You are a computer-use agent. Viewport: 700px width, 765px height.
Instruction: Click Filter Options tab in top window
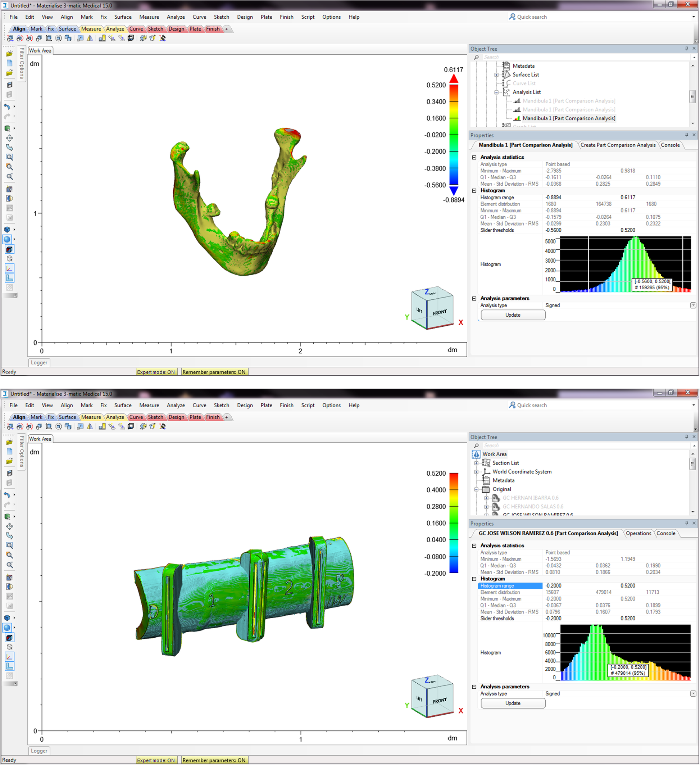(x=22, y=63)
